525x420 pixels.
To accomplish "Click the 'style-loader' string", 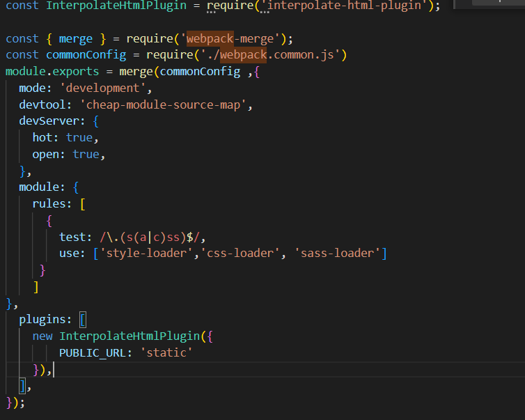I will point(146,254).
